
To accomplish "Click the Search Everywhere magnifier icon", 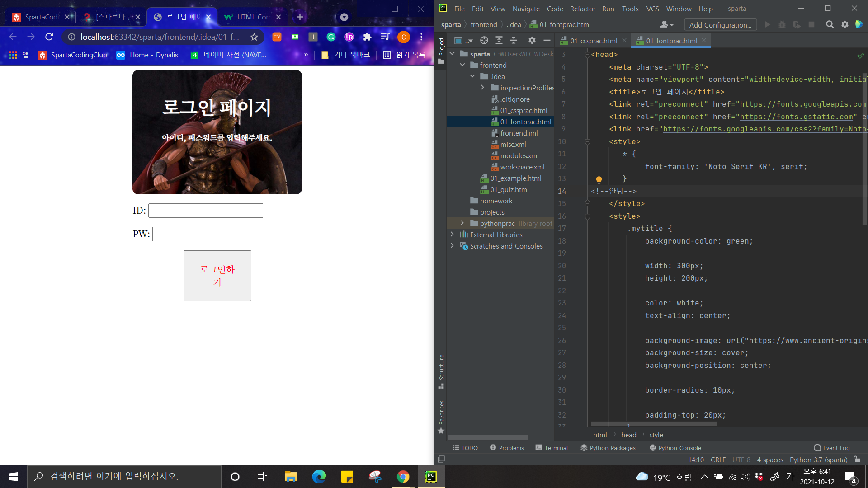I will click(830, 25).
